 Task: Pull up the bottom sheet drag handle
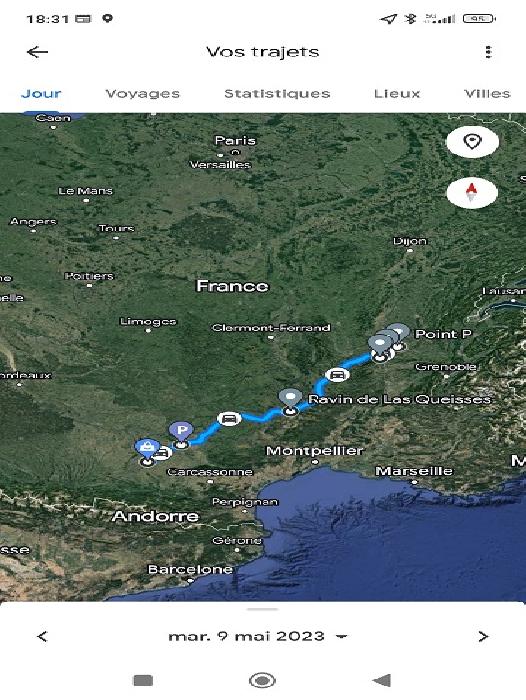point(262,609)
